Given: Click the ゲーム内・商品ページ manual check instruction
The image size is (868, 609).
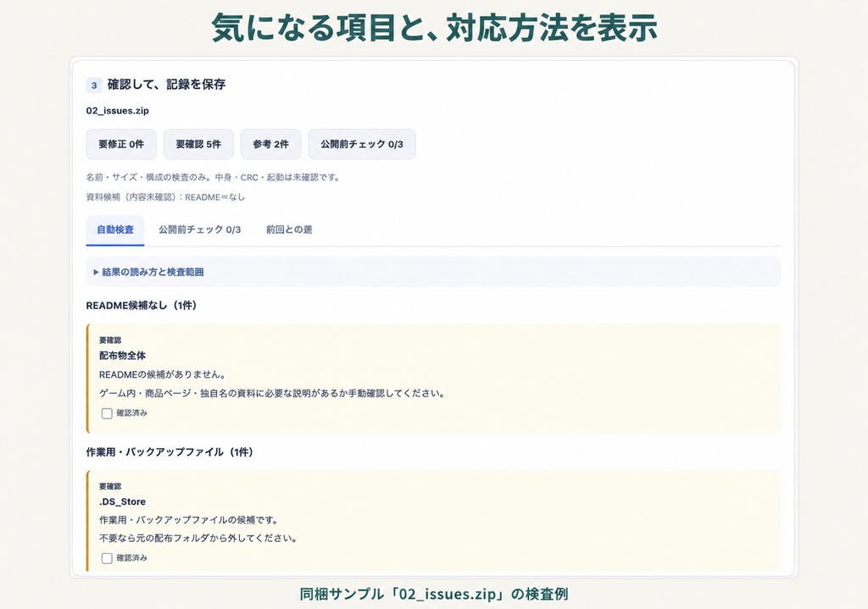Looking at the screenshot, I should tap(272, 394).
